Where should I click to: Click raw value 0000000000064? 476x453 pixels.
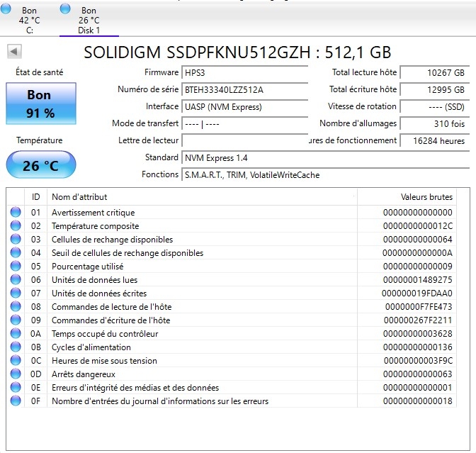coord(418,240)
